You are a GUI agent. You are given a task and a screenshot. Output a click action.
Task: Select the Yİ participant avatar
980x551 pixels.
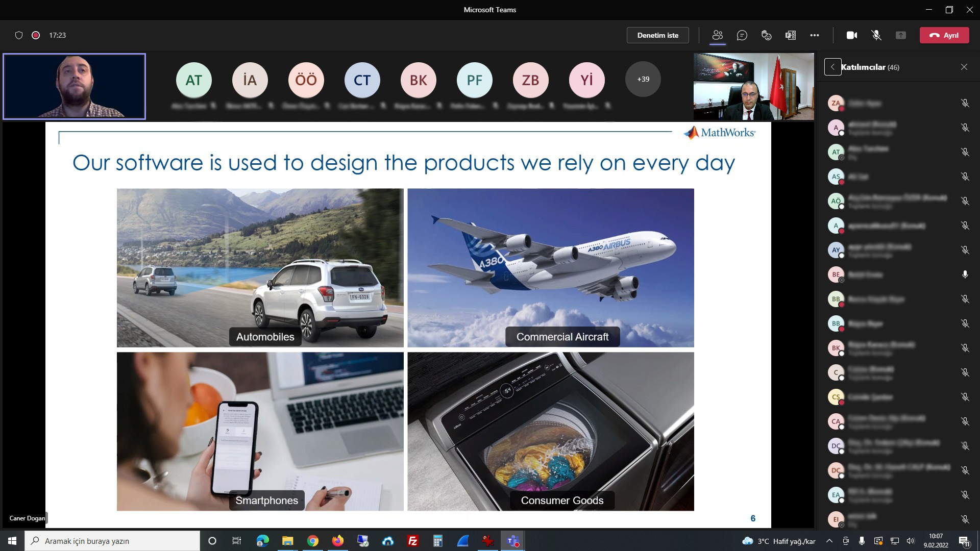[x=587, y=80]
